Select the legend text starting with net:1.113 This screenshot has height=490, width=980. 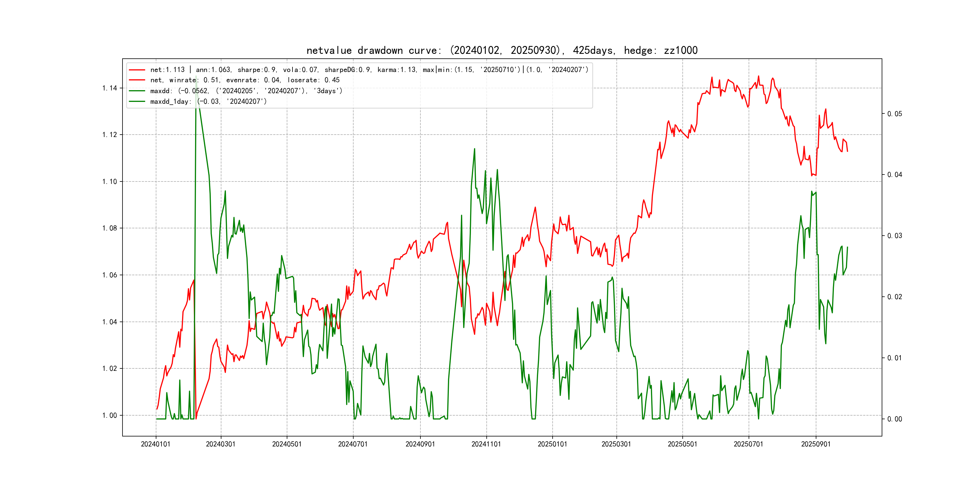click(x=369, y=70)
